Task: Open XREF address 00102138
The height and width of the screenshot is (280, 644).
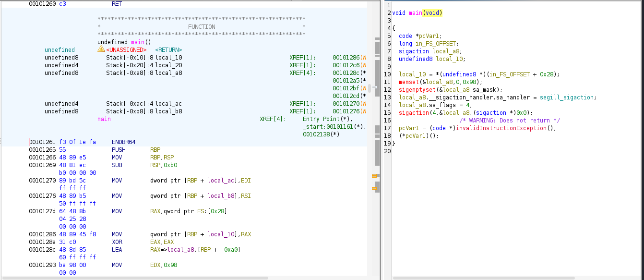Action: (x=321, y=134)
